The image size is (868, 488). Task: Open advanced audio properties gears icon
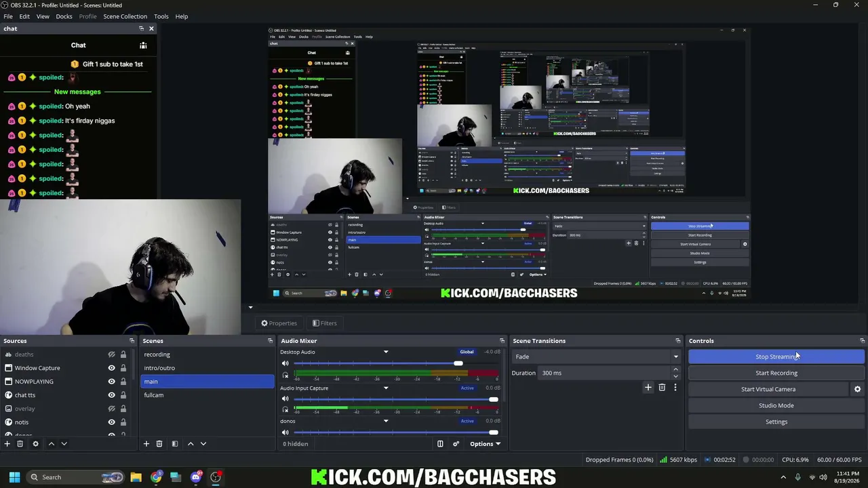pos(456,444)
